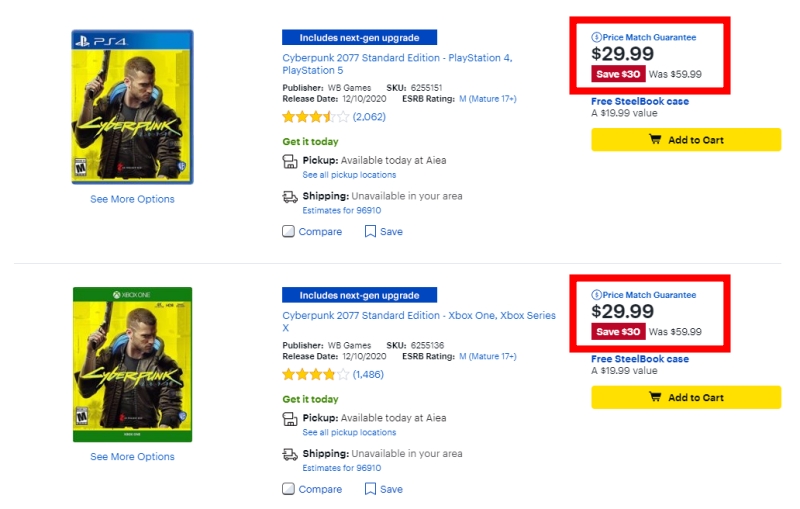Click the Price Match Guarantee icon for Xbox game
800x509 pixels.
pyautogui.click(x=597, y=296)
